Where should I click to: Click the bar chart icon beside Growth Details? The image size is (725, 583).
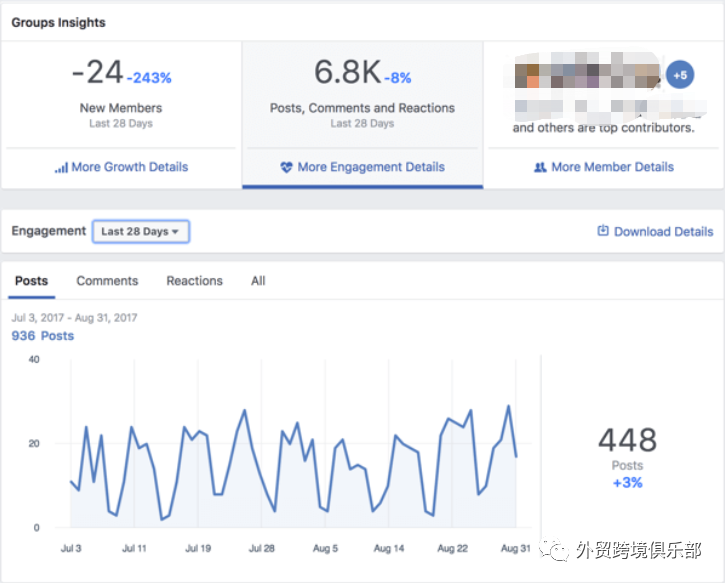coord(61,167)
